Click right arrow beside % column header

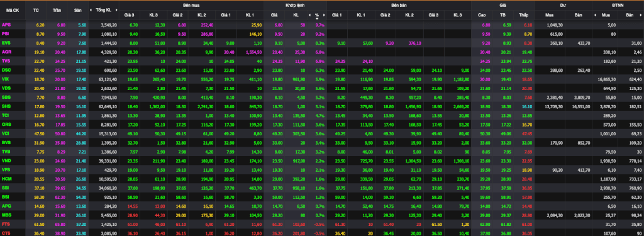324,15
